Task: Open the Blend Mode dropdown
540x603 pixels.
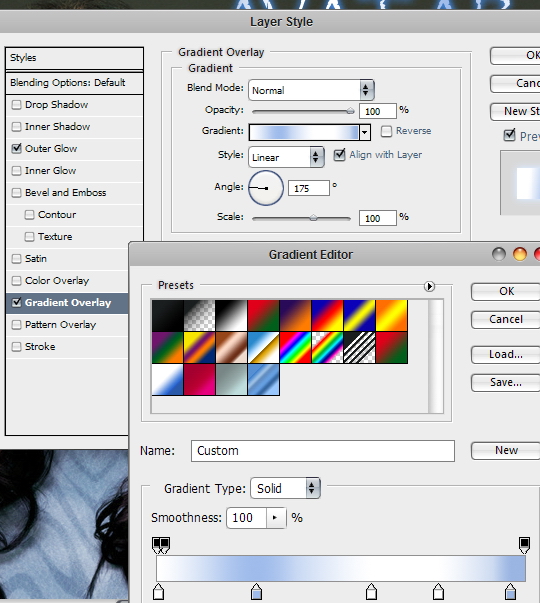Action: point(311,90)
